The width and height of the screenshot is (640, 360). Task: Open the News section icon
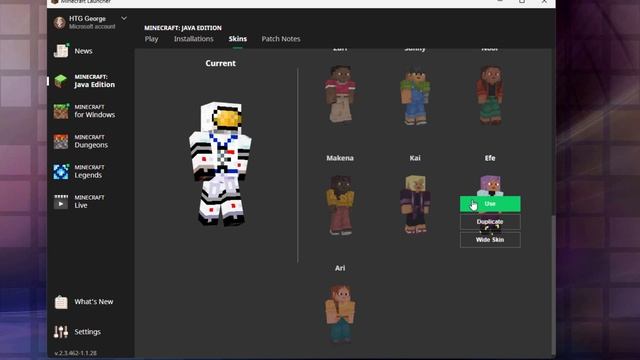pyautogui.click(x=61, y=51)
